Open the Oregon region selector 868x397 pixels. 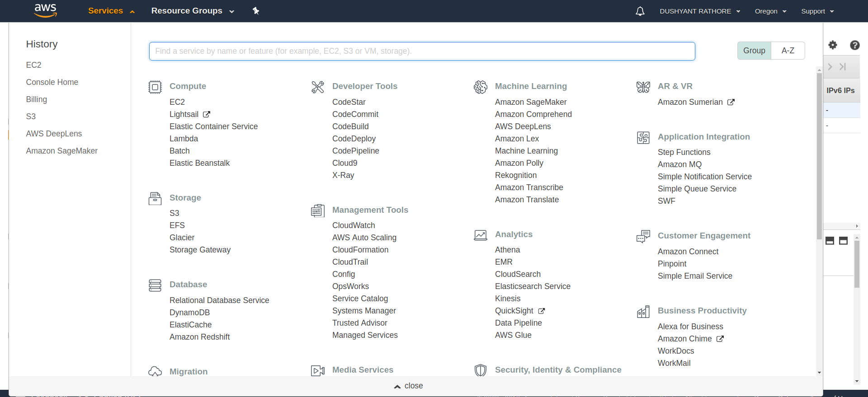(x=771, y=11)
